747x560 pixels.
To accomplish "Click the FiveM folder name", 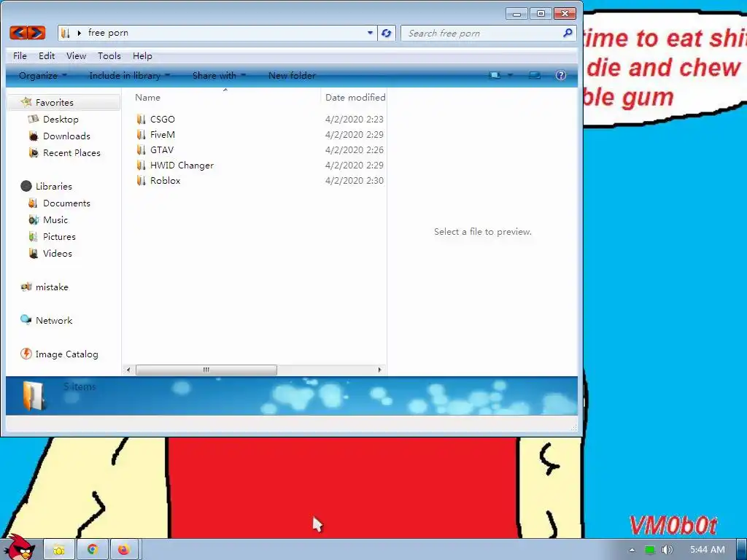I will point(163,135).
